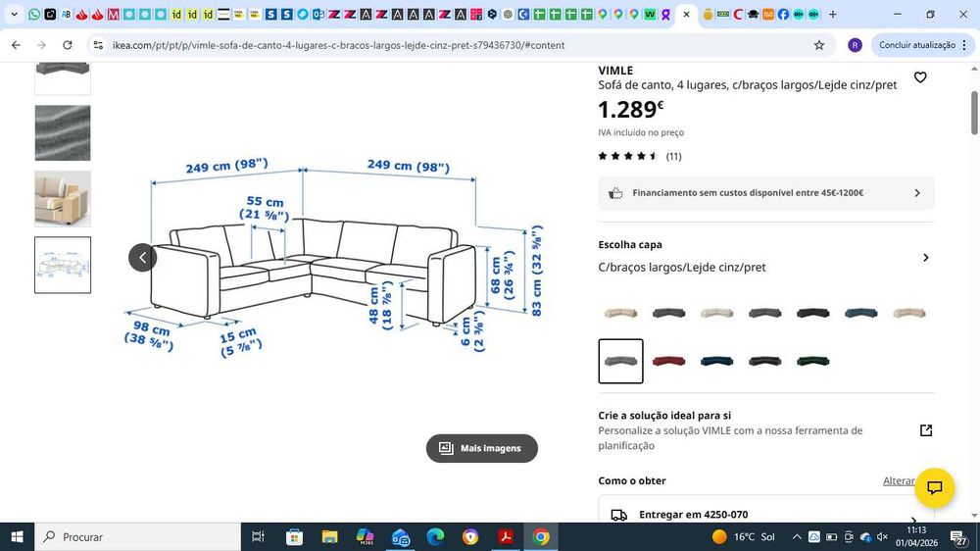Open Crie a solução ideal para si

(766, 430)
